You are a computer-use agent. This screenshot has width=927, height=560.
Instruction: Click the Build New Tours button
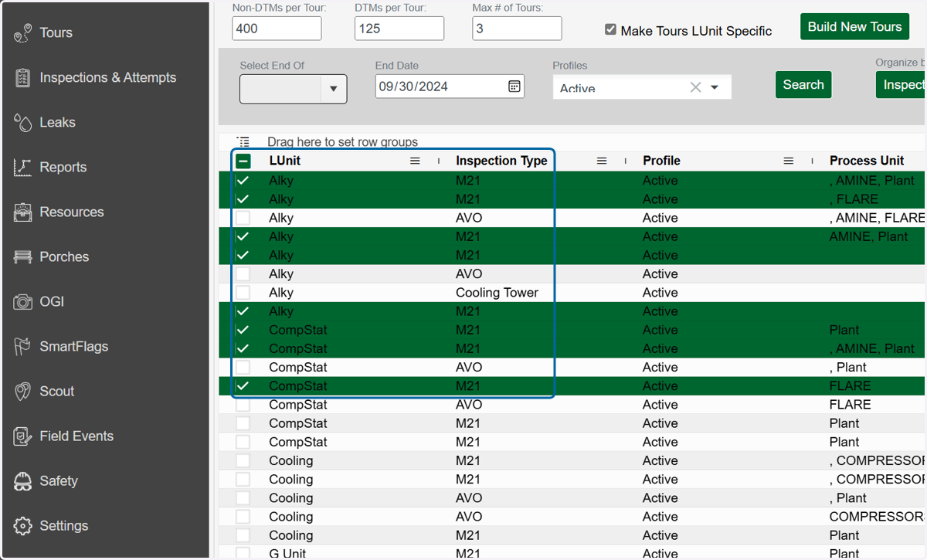(x=854, y=26)
